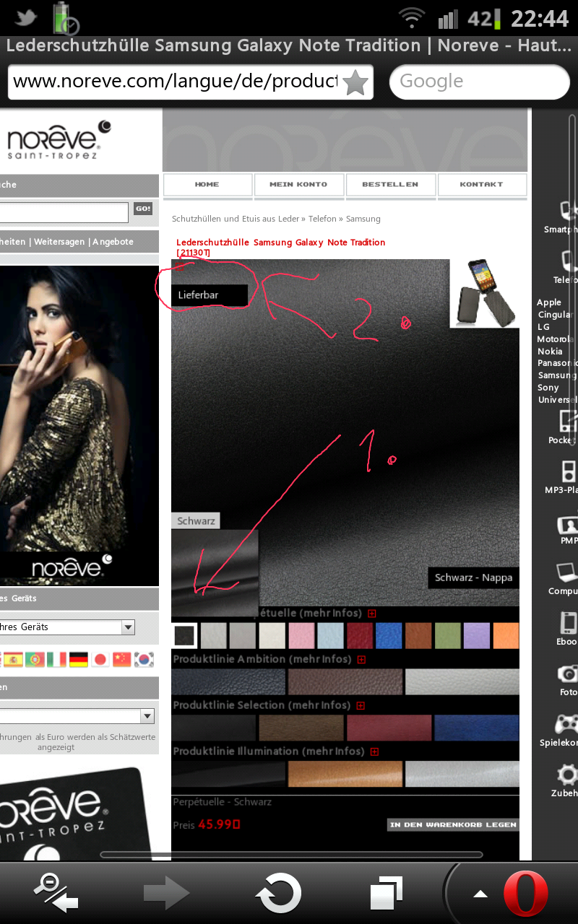Open the Opera tabs overview icon
The width and height of the screenshot is (578, 924).
pos(387,894)
